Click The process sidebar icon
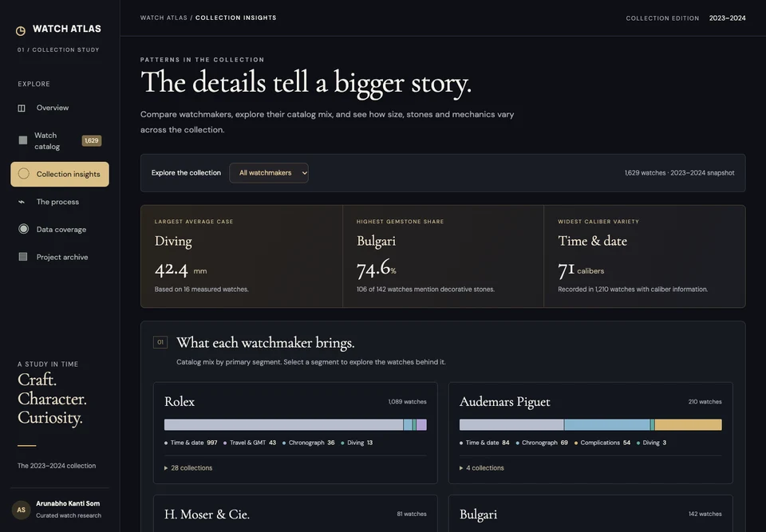Screen dimensions: 766x532 tap(22, 202)
